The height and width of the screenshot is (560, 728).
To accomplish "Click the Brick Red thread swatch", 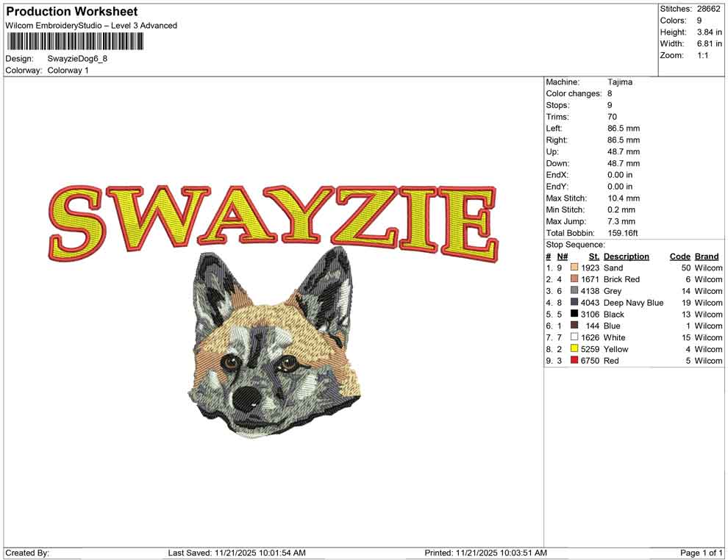I will [x=574, y=279].
